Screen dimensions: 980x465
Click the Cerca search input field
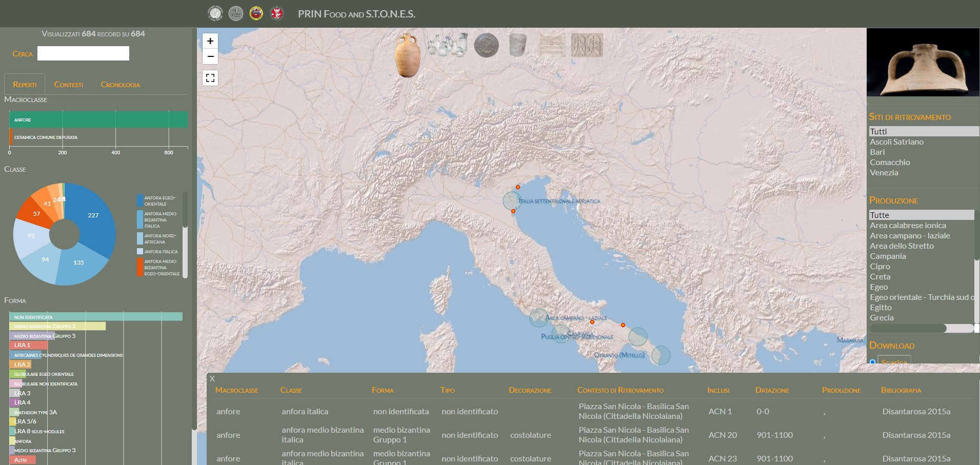coord(83,53)
